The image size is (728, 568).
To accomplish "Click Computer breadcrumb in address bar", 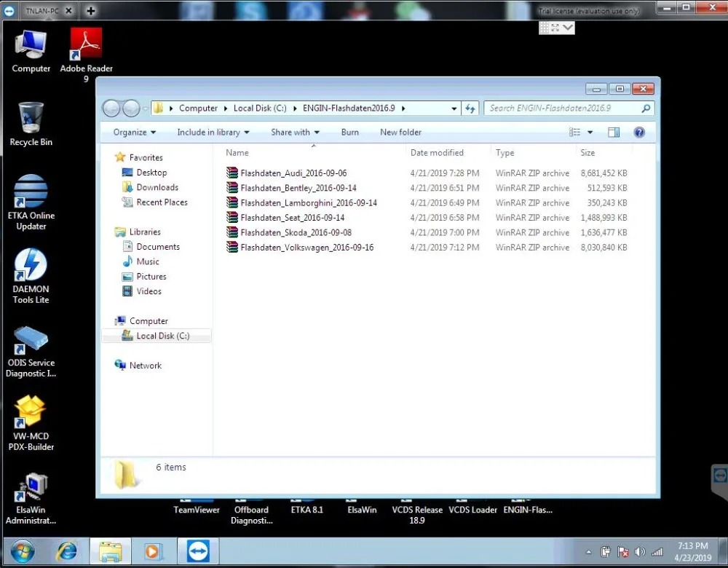I will tap(198, 109).
